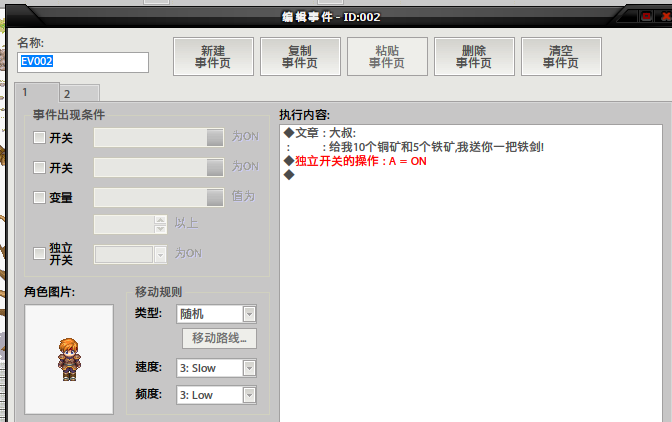The width and height of the screenshot is (672, 422).
Task: Select the 角色图片 character sprite thumbnail
Action: click(x=69, y=359)
